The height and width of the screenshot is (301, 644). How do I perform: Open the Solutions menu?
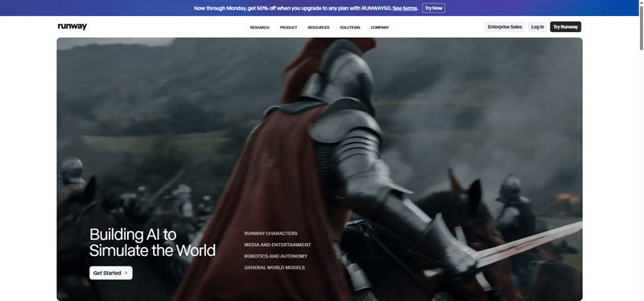pyautogui.click(x=350, y=27)
